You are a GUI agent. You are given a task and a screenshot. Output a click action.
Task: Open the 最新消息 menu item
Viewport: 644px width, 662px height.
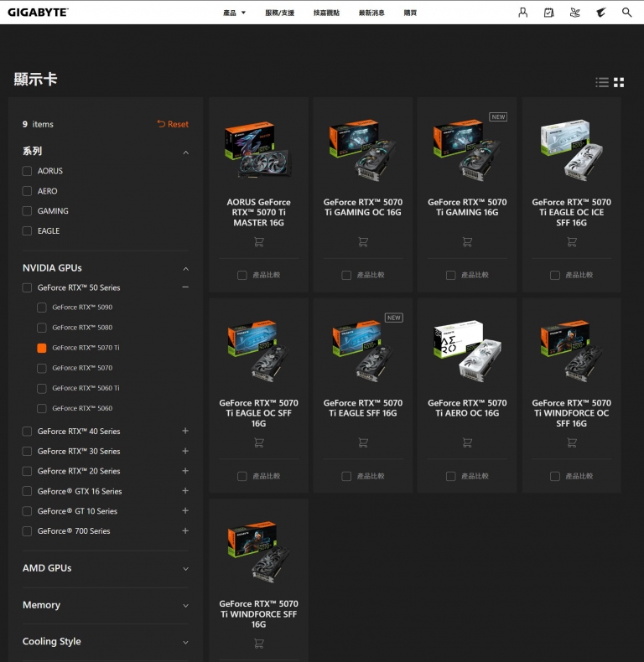pos(371,13)
